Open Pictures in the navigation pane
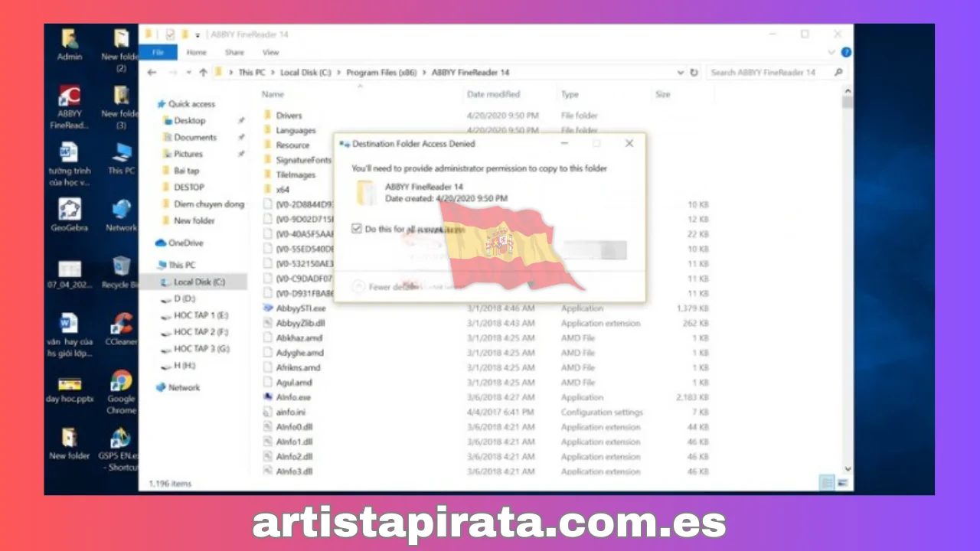980x551 pixels. 182,154
